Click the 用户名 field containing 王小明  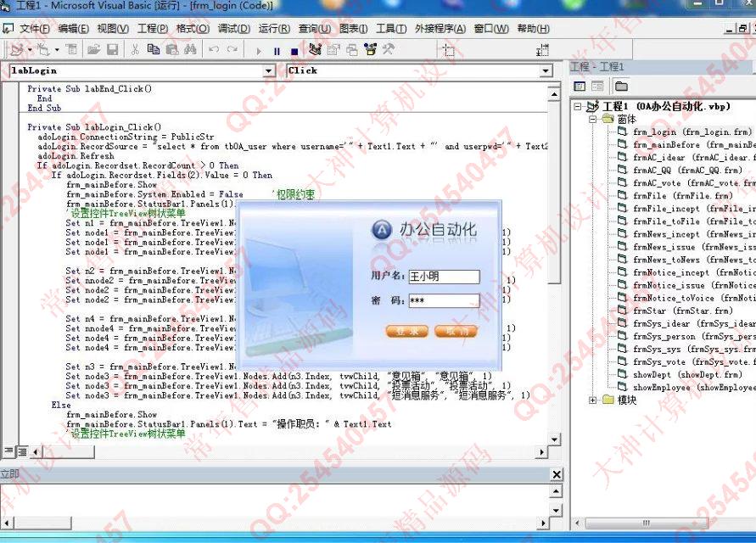444,277
